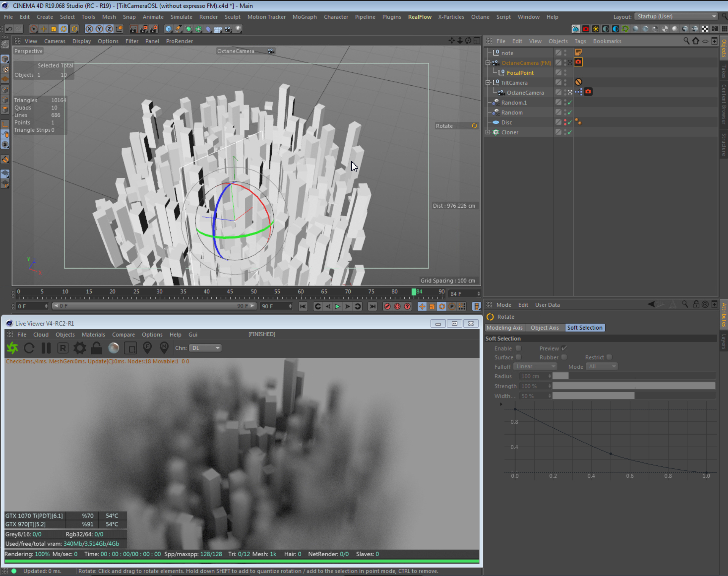The image size is (728, 576).
Task: Toggle the Rubber checkbox
Action: 564,357
